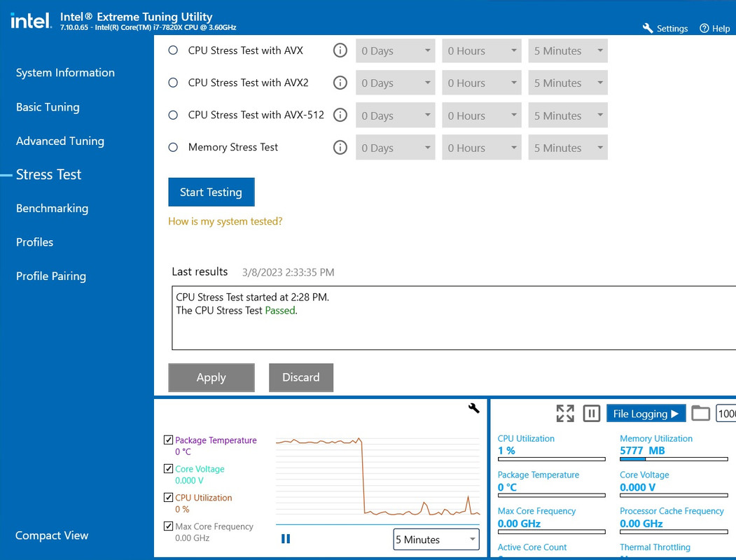The height and width of the screenshot is (560, 736).
Task: Open Days dropdown for AVX-512 stress test
Action: tap(395, 115)
